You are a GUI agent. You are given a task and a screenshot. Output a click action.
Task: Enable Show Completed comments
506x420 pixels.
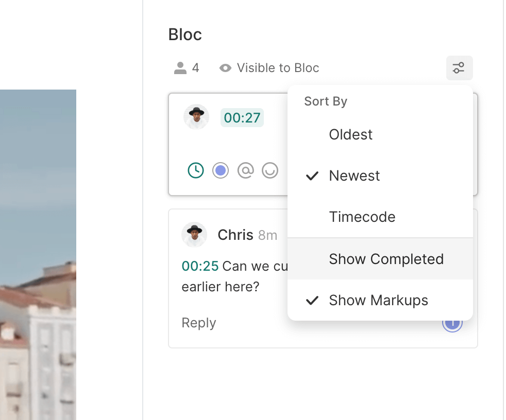point(386,259)
